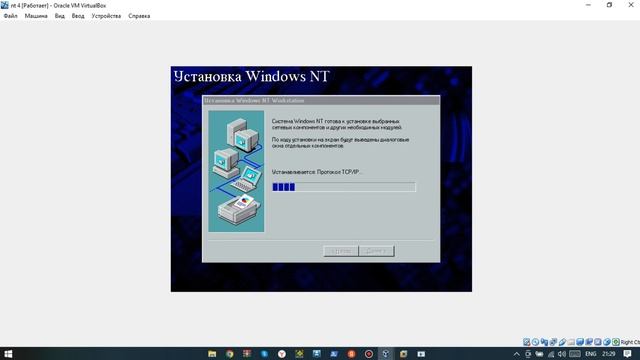
Task: Show hidden system tray icons
Action: (517, 354)
